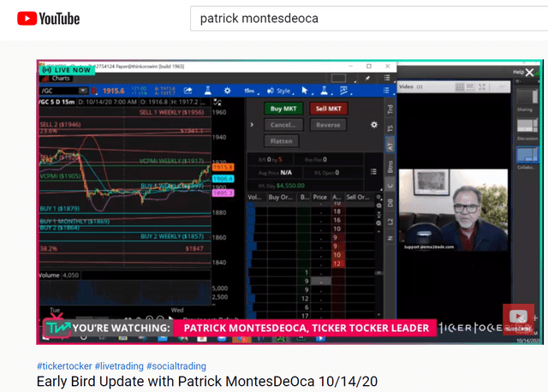Select the C side tab
Screen dimensions: 548x392
coord(390,185)
